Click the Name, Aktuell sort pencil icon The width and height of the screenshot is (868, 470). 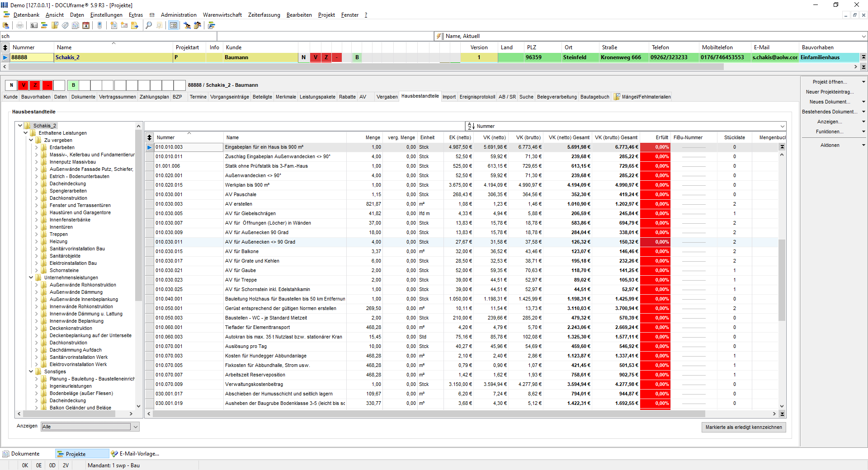click(440, 36)
